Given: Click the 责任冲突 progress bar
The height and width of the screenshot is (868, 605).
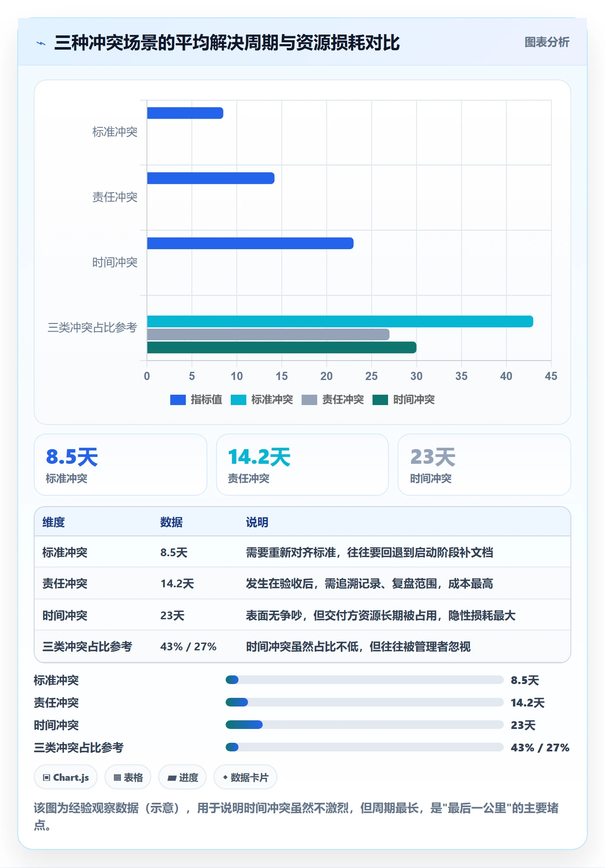Looking at the screenshot, I should point(365,702).
